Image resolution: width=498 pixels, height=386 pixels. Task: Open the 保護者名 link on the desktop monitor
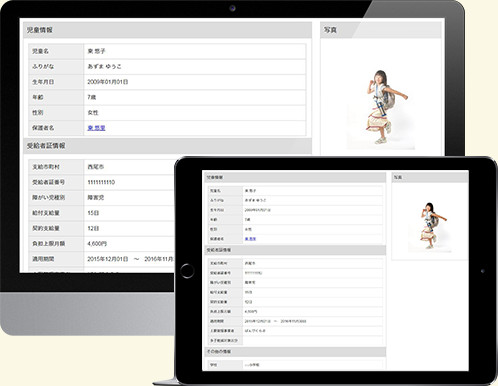96,128
